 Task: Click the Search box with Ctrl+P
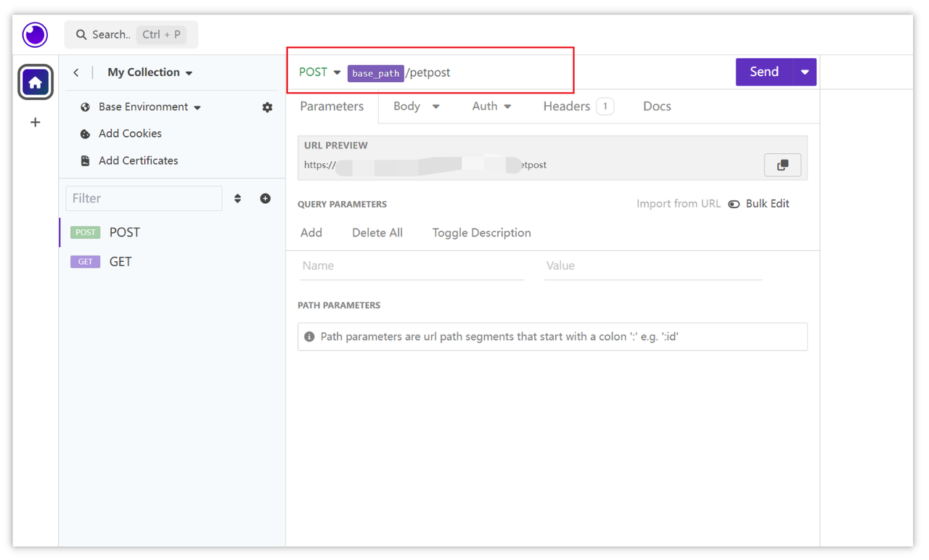(x=131, y=34)
